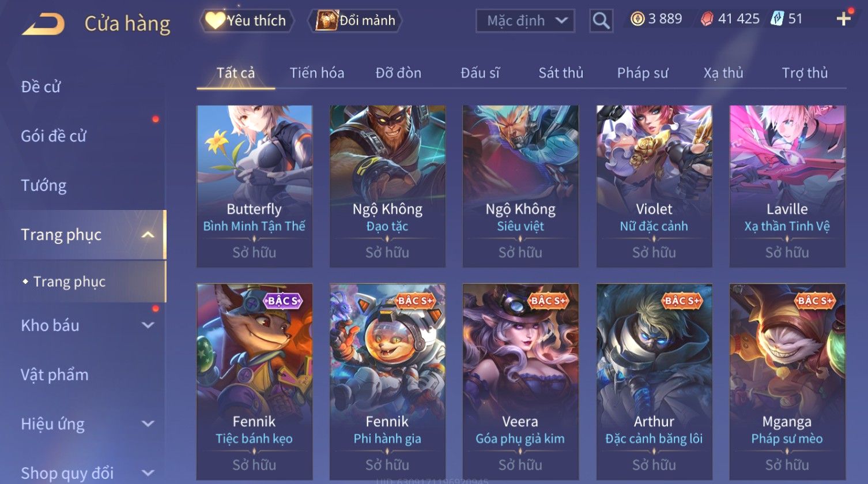Open the search magnifier icon
Screen dimensions: 868x484
click(601, 21)
